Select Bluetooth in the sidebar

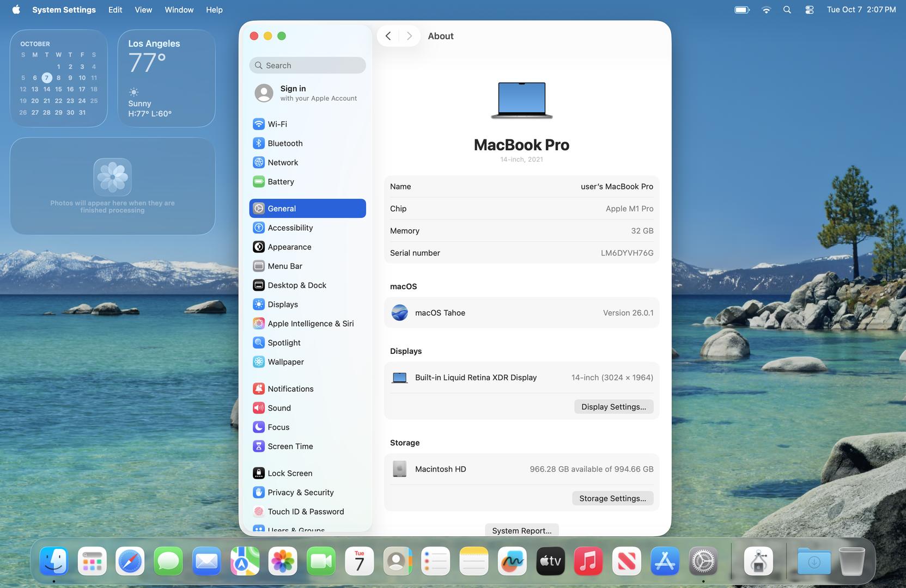pyautogui.click(x=284, y=143)
